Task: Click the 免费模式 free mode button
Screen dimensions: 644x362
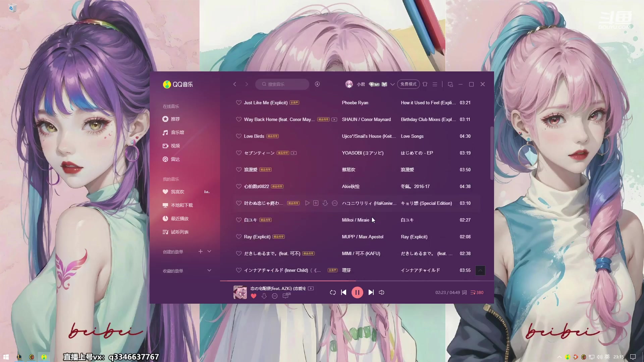Action: [408, 84]
